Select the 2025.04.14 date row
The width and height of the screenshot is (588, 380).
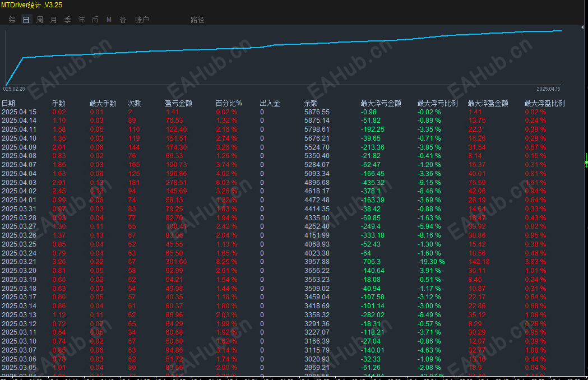[19, 121]
